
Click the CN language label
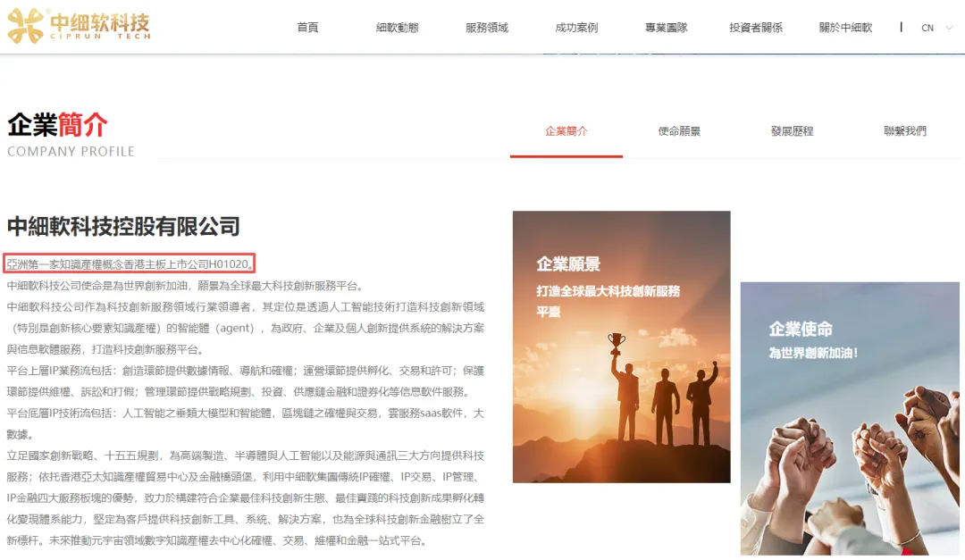pos(927,28)
